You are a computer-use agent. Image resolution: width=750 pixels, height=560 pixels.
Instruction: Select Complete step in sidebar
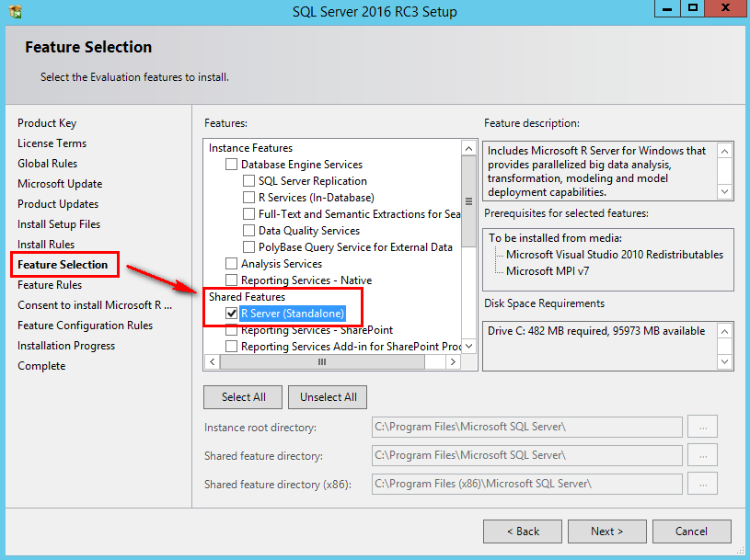pyautogui.click(x=41, y=366)
